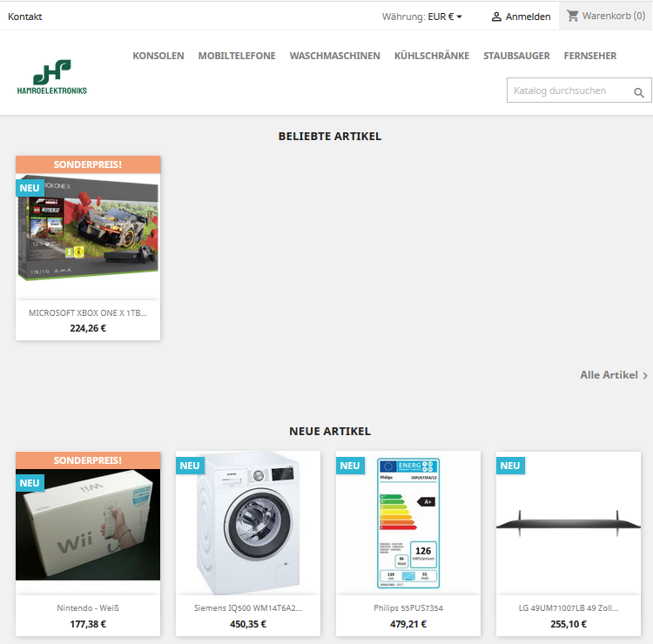Click the shopping cart icon

[x=573, y=16]
